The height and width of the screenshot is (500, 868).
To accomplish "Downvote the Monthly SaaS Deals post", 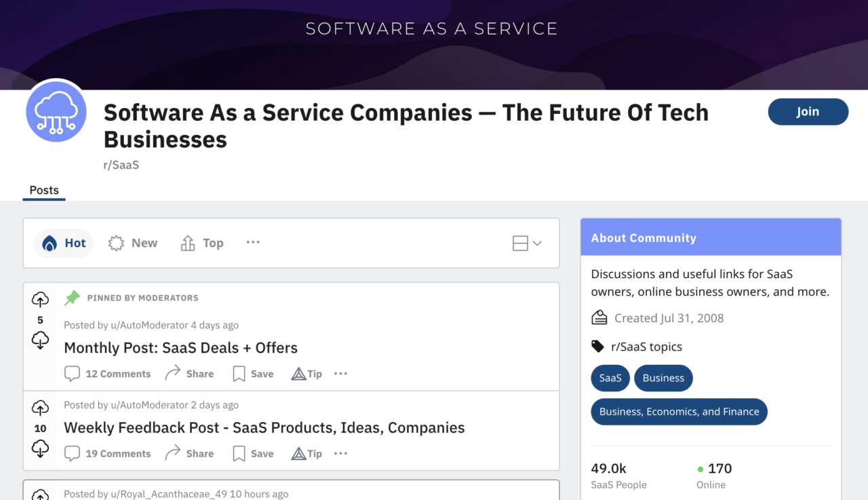I will [40, 340].
